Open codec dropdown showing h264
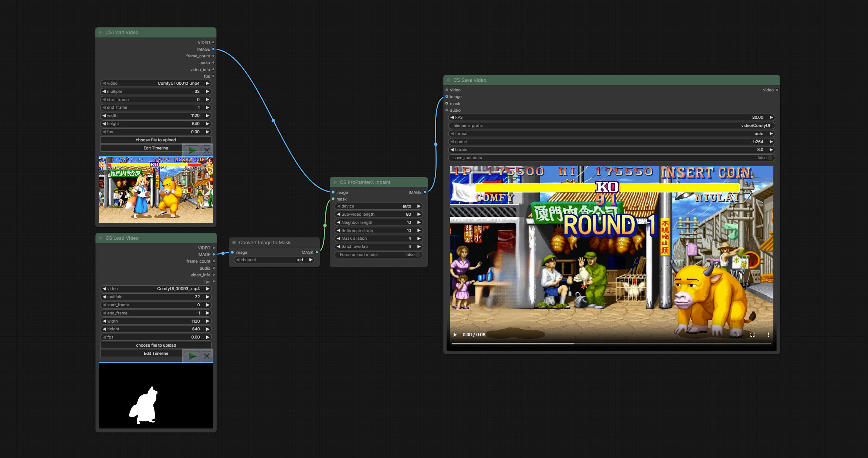Viewport: 868px width, 458px height. tap(611, 142)
